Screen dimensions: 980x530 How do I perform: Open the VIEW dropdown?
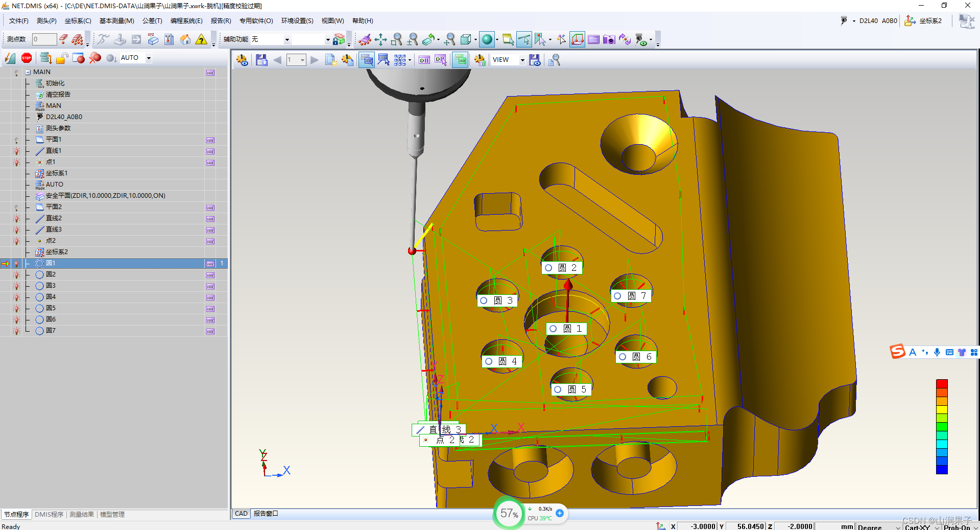pyautogui.click(x=522, y=60)
